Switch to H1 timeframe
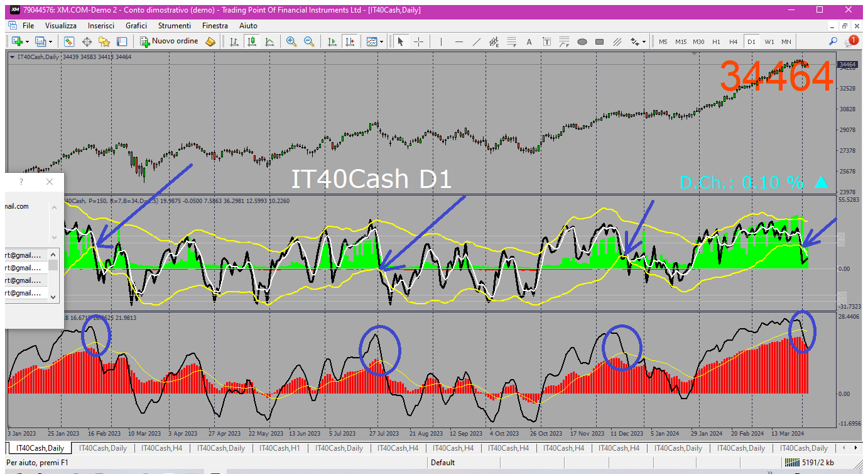 [x=716, y=41]
